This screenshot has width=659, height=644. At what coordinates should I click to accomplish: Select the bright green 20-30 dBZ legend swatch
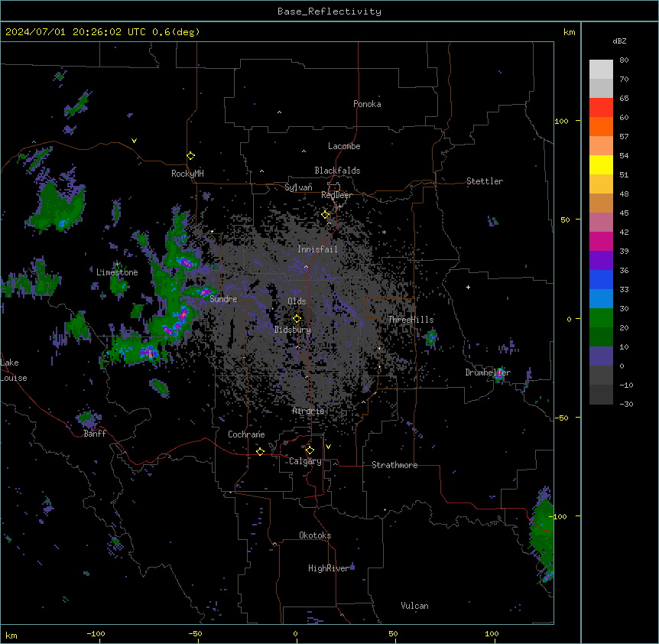(601, 318)
